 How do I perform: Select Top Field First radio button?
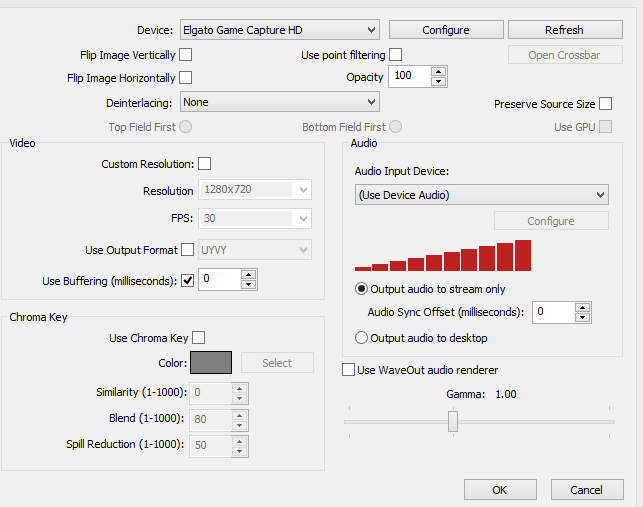185,126
